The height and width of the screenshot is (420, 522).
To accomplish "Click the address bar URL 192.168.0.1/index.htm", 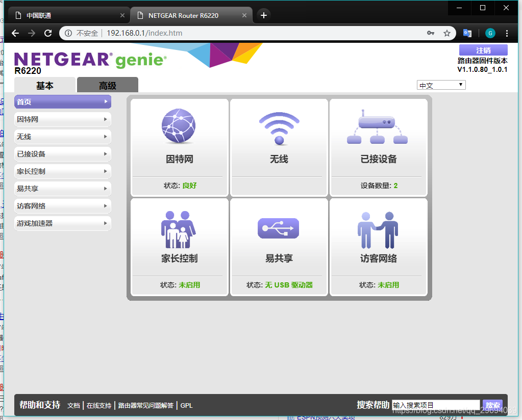I will [x=144, y=33].
